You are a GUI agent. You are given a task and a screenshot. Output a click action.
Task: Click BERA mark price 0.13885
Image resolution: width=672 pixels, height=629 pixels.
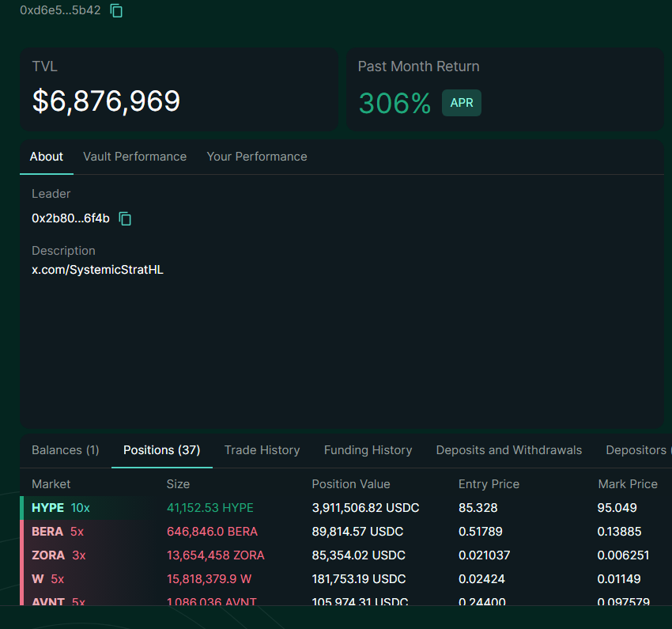tap(619, 532)
